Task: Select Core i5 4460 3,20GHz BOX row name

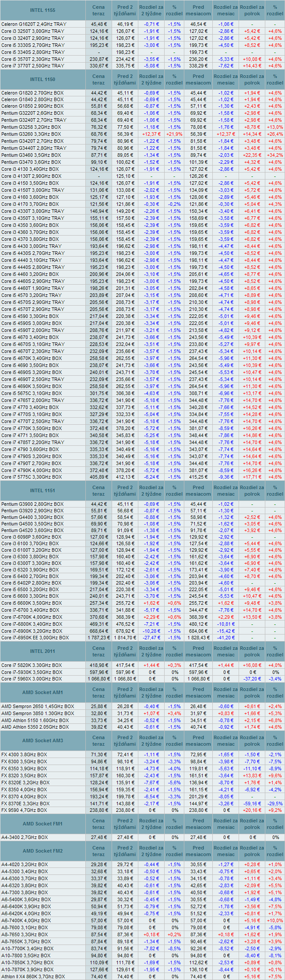Action: pos(30,274)
